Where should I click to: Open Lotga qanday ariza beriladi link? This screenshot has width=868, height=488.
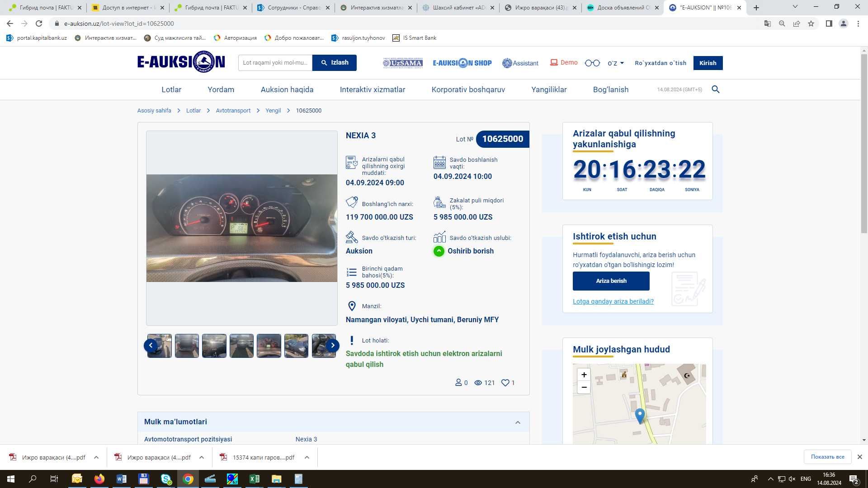point(613,301)
